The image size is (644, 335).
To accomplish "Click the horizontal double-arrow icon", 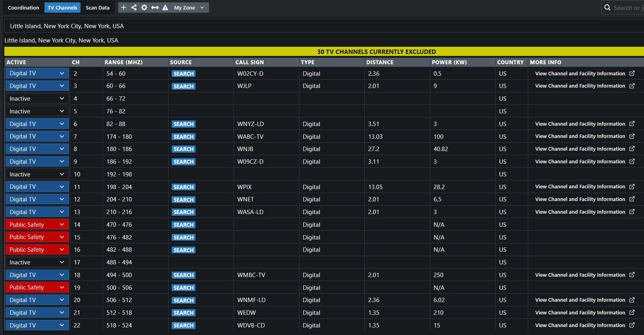I will [x=155, y=8].
